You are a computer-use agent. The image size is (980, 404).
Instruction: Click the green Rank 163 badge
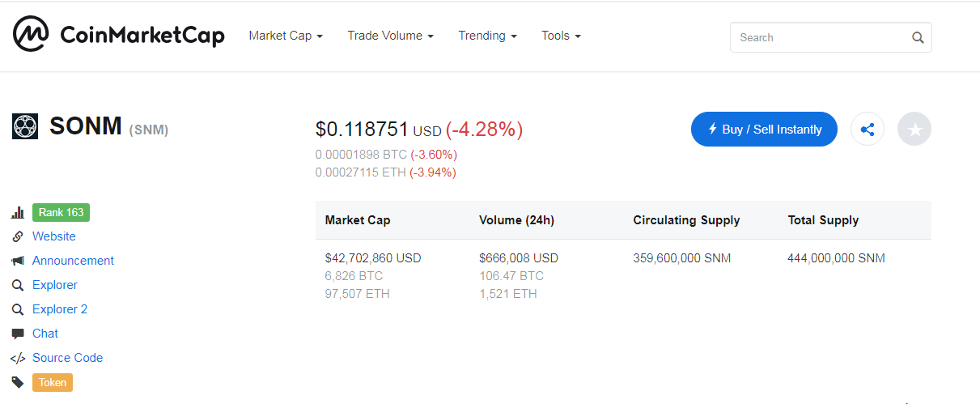[61, 212]
